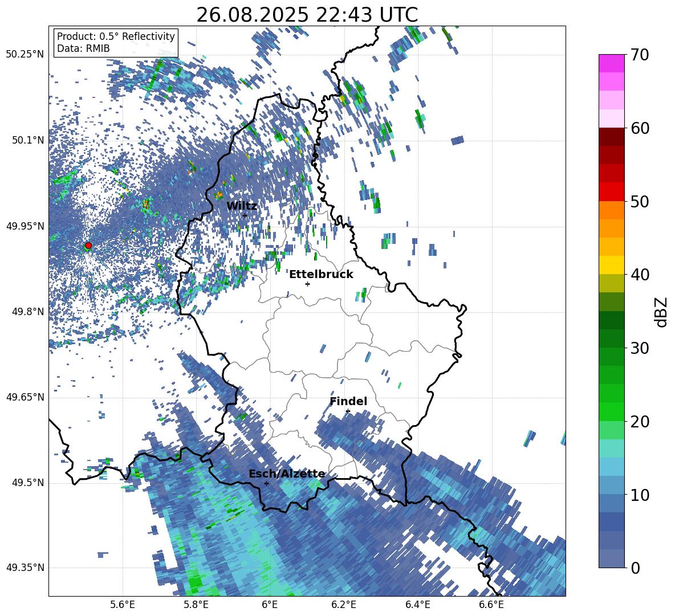Click the colorbar 10 tick label
Screen dimensions: 675x616
(640, 495)
